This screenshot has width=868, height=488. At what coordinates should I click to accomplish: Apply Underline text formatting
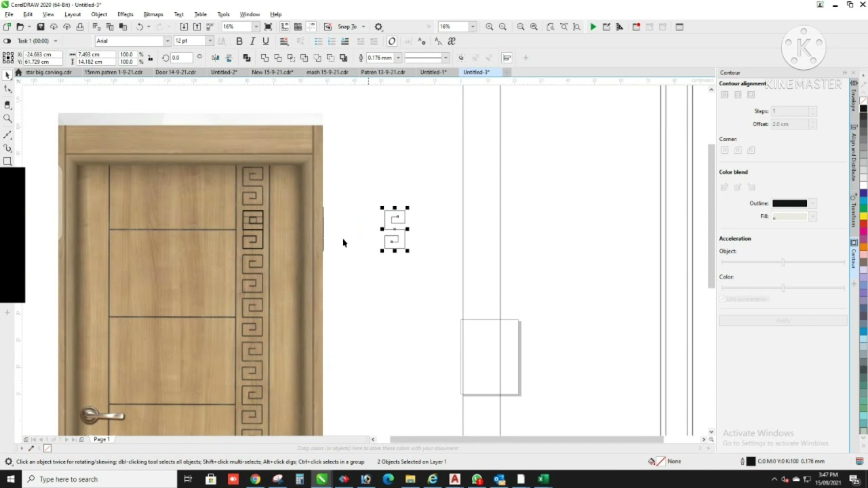click(x=265, y=41)
